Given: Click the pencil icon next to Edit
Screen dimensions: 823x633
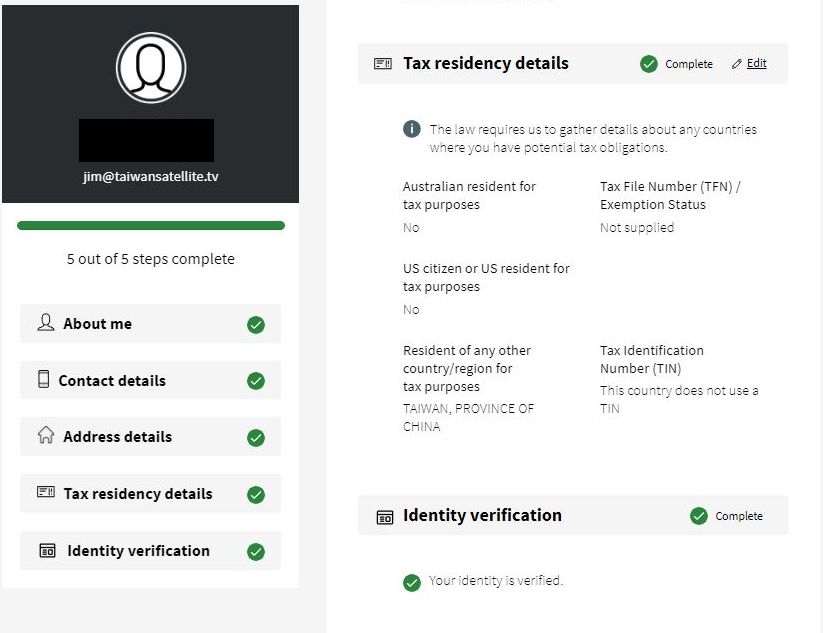Looking at the screenshot, I should pos(737,64).
